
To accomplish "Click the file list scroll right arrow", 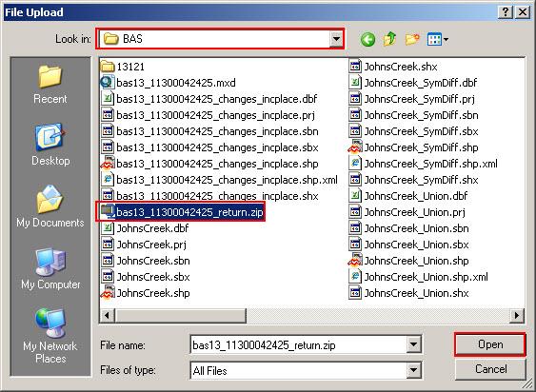I will [517, 315].
